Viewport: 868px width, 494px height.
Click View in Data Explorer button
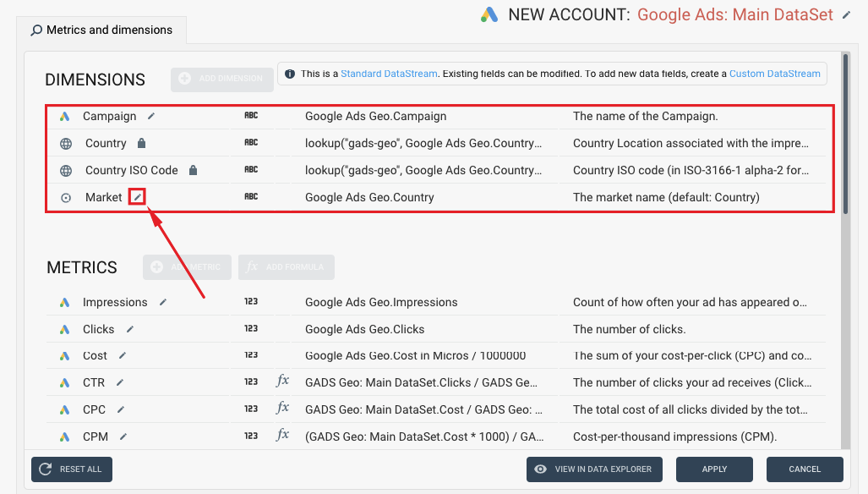[x=594, y=469]
